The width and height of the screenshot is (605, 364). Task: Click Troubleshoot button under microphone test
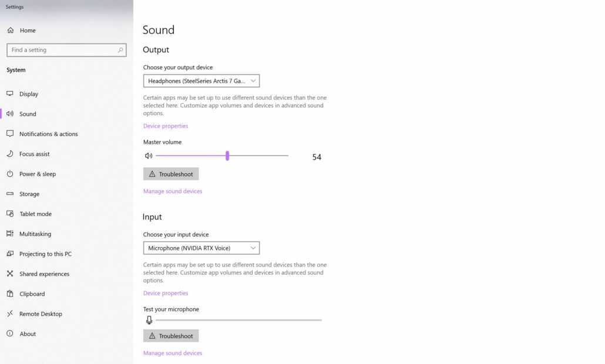click(171, 336)
